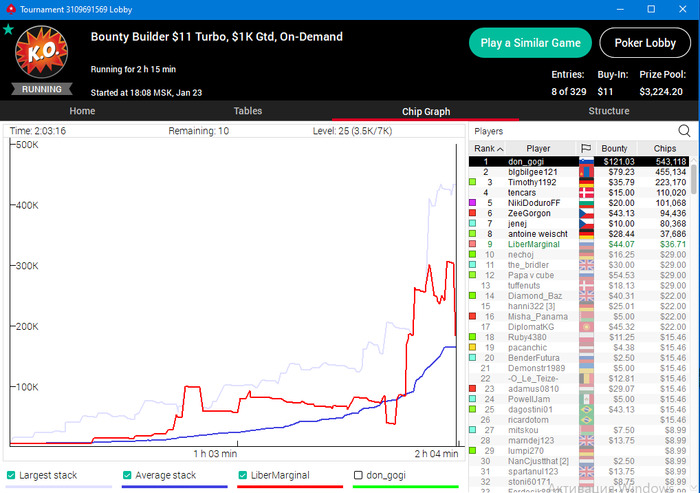The height and width of the screenshot is (493, 700).
Task: Click NikiDoduroFF's Bulgaria flag
Action: point(586,203)
